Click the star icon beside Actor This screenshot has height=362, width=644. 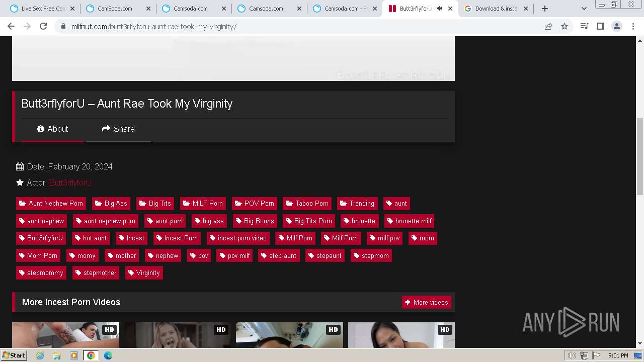(20, 183)
